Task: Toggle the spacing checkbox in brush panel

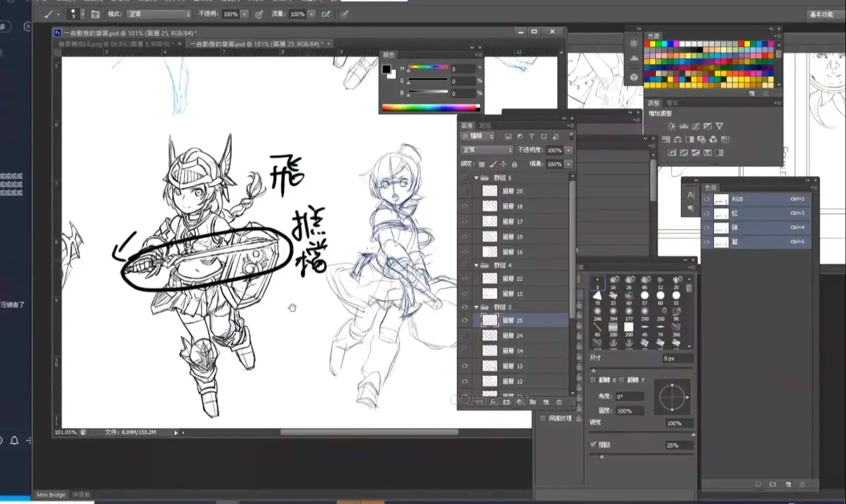Action: 593,445
